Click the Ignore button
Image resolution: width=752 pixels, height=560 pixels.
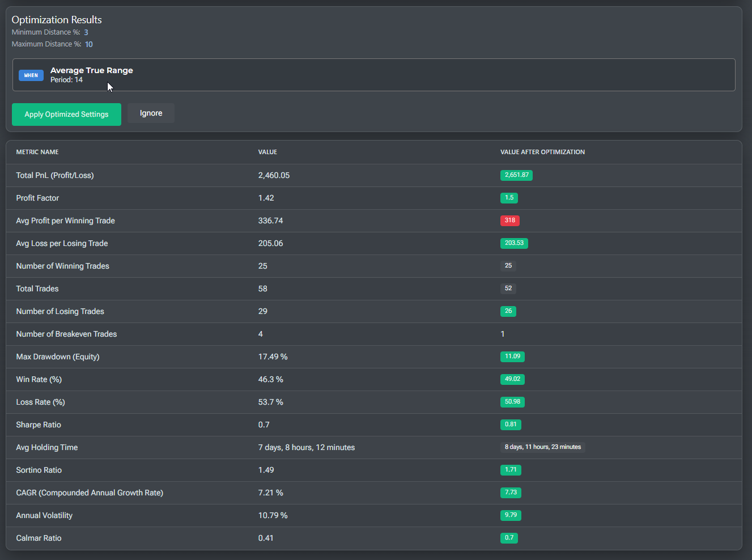151,113
